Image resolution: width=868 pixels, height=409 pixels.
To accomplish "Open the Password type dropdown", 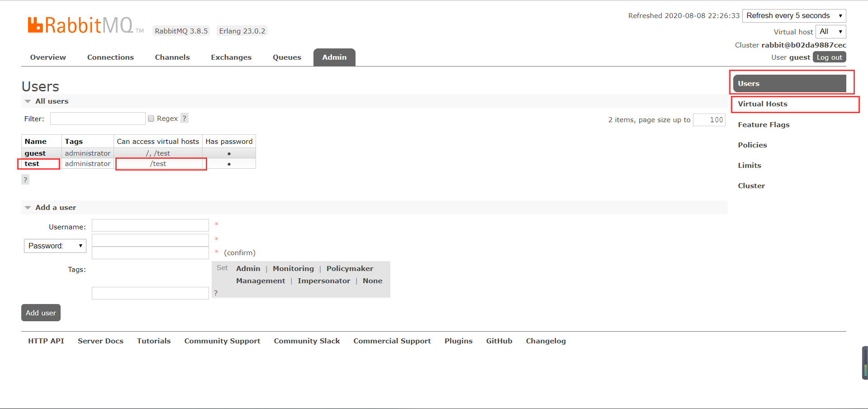I will click(x=55, y=246).
